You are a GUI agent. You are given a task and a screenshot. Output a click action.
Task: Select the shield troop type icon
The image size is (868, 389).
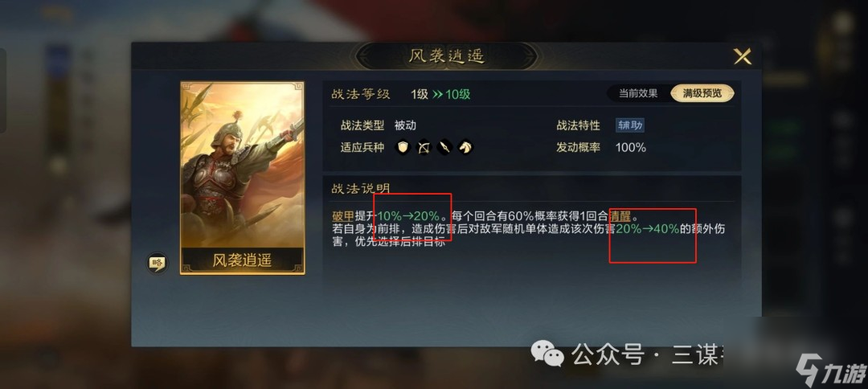[x=403, y=147]
